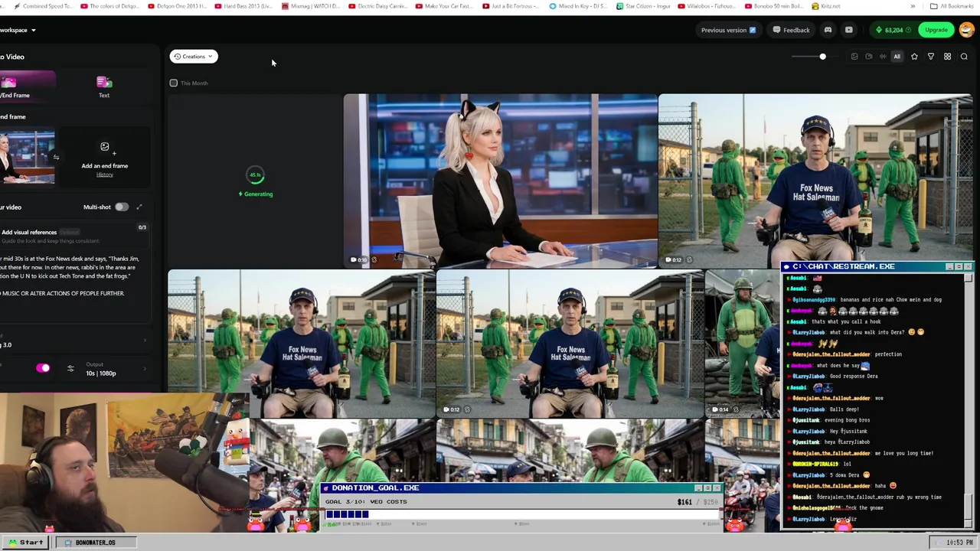Click the 10:53 PM taskbar clock
Screen dimensions: 980x551
pyautogui.click(x=952, y=543)
